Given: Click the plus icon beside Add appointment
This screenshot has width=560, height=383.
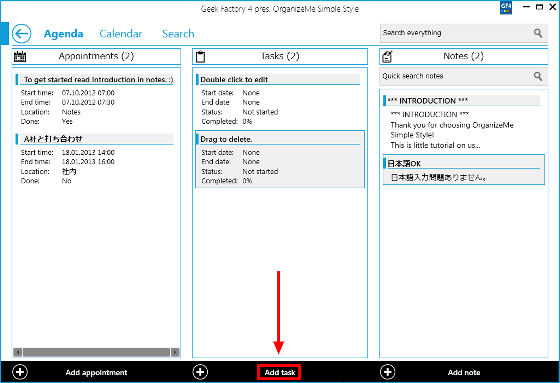Looking at the screenshot, I should coord(20,372).
